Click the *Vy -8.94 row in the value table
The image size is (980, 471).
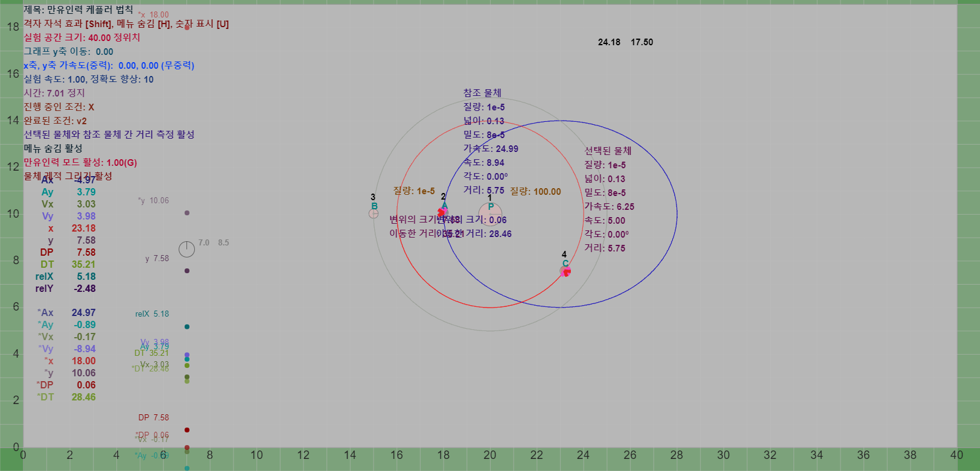click(x=66, y=349)
